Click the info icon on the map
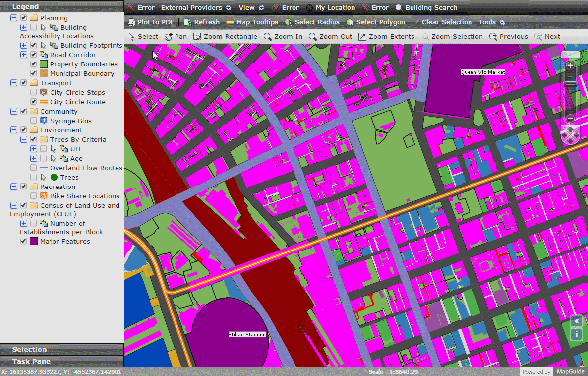This screenshot has height=376, width=588. (576, 334)
